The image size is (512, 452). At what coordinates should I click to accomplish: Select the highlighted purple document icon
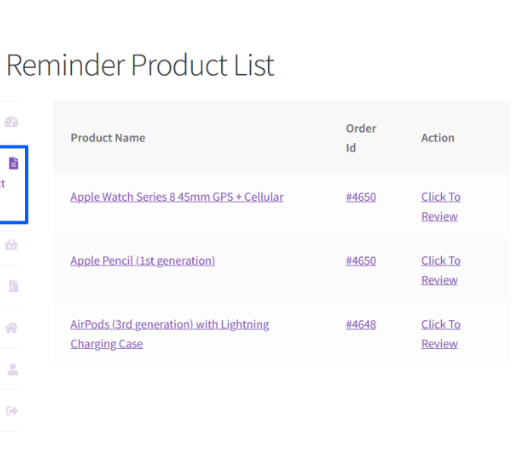pos(14,163)
